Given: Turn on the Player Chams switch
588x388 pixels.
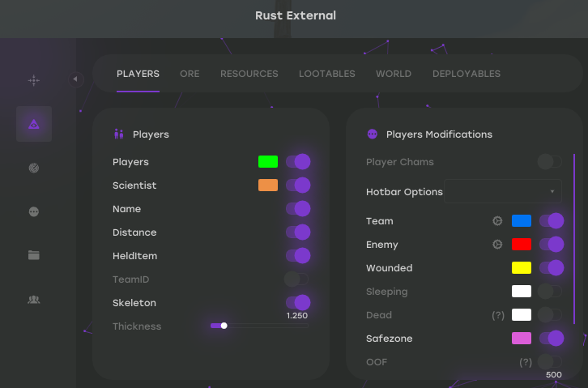Looking at the screenshot, I should click(550, 162).
